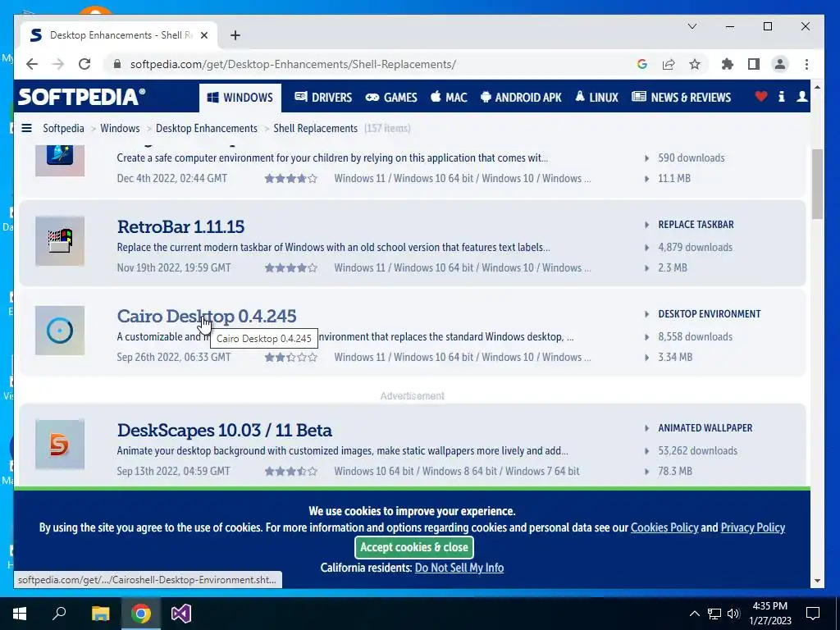
Task: Switch to the Linux section
Action: coord(597,98)
